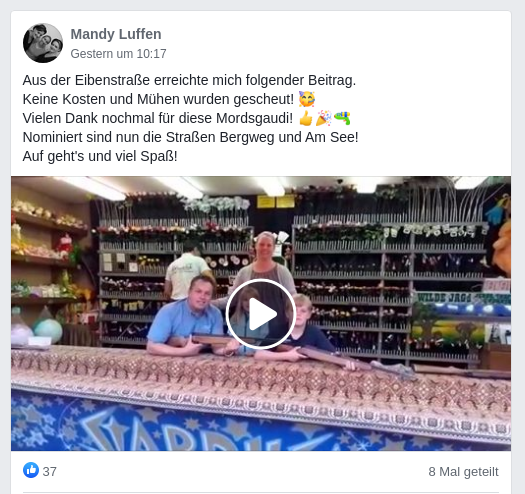525x494 pixels.
Task: Click the first line mentioning Eibenstraße
Action: point(189,80)
